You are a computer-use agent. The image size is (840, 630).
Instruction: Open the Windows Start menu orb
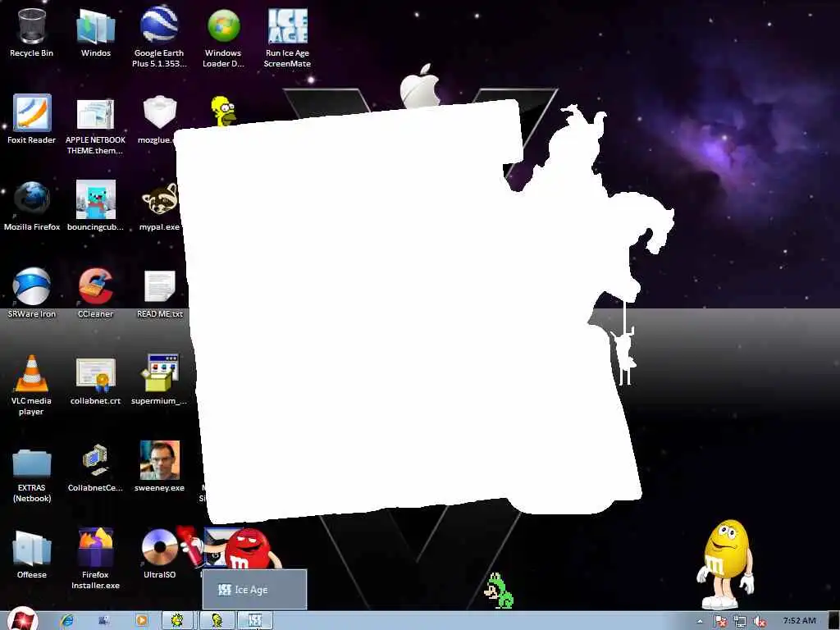click(22, 619)
